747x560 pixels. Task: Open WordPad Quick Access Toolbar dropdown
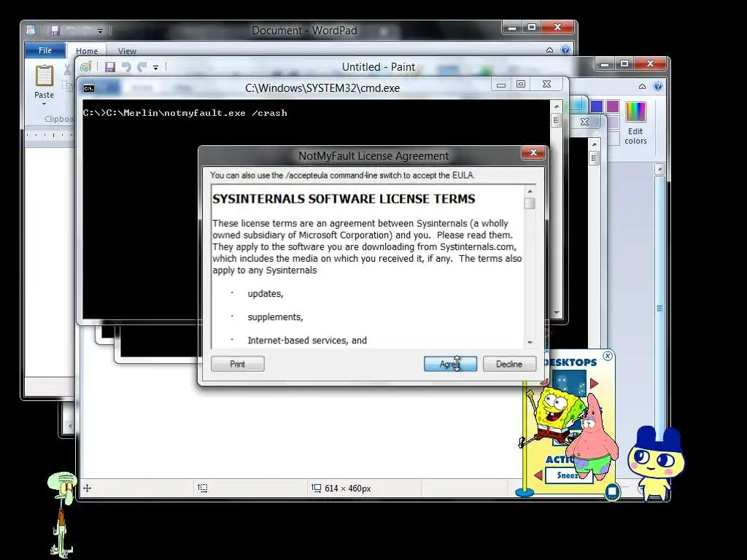[100, 31]
